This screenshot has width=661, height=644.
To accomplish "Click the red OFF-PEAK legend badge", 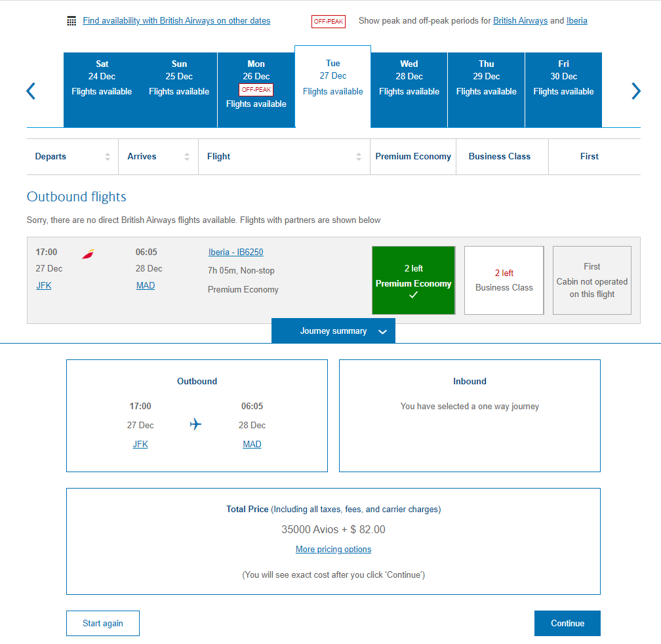I will pyautogui.click(x=328, y=21).
